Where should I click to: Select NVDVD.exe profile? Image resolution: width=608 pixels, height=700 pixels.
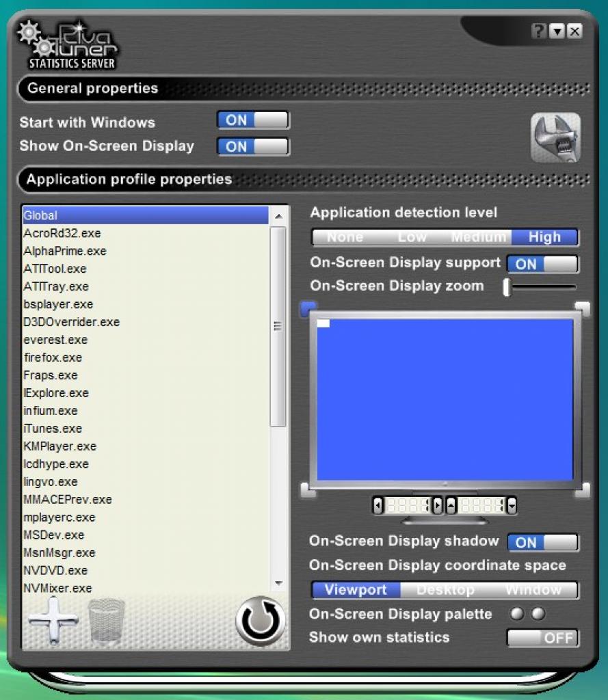click(146, 570)
